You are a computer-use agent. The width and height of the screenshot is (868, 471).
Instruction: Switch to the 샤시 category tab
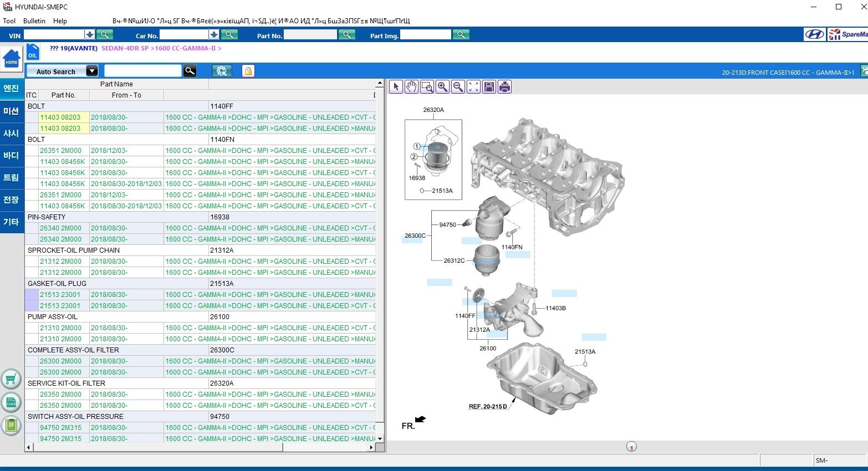[x=12, y=134]
